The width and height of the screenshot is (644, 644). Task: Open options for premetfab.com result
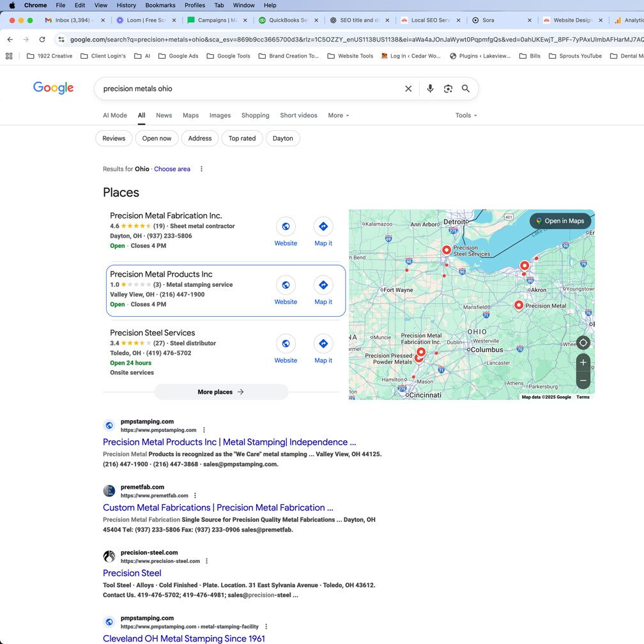[x=195, y=496]
